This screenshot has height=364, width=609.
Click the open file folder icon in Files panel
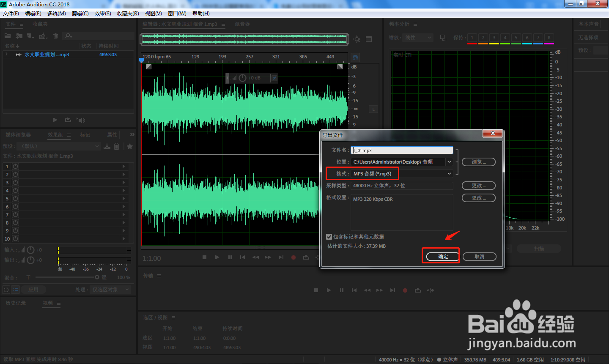click(x=8, y=36)
